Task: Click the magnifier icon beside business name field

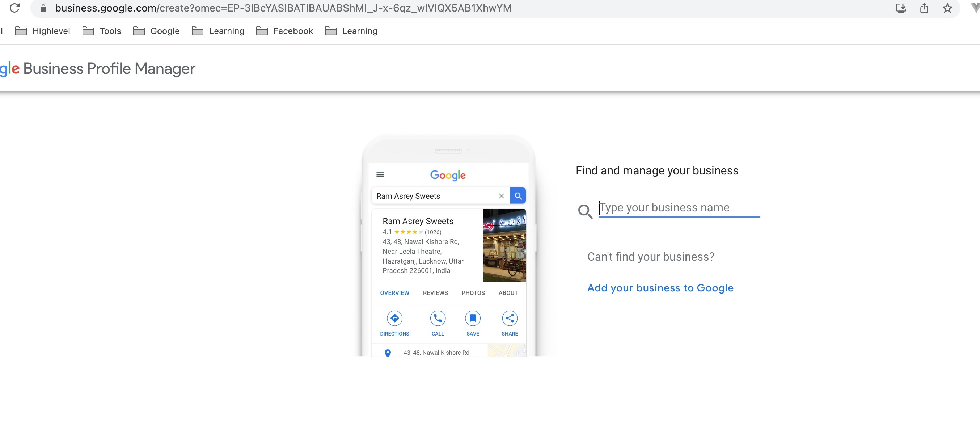Action: coord(585,211)
